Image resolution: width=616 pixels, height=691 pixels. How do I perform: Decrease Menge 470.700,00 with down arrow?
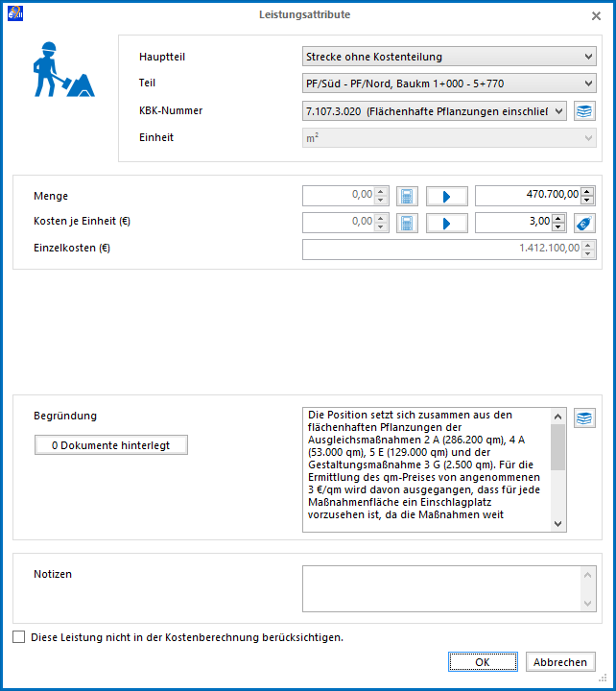[587, 201]
